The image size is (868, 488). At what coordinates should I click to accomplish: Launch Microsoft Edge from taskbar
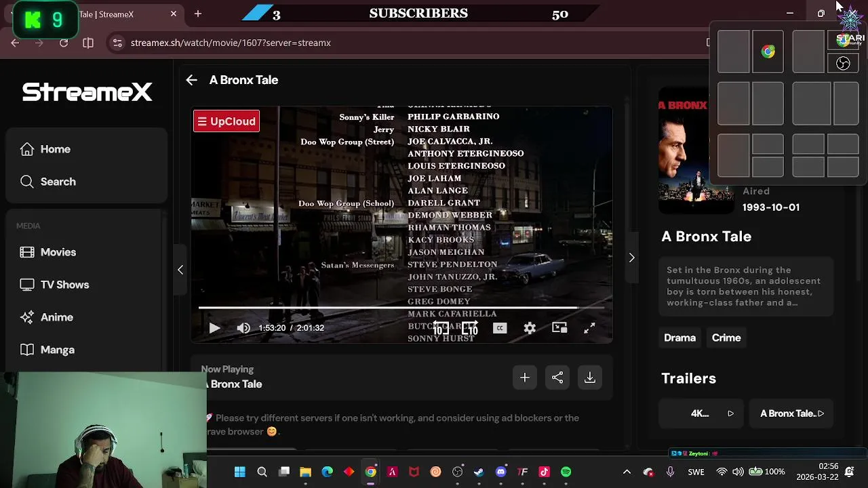point(328,472)
